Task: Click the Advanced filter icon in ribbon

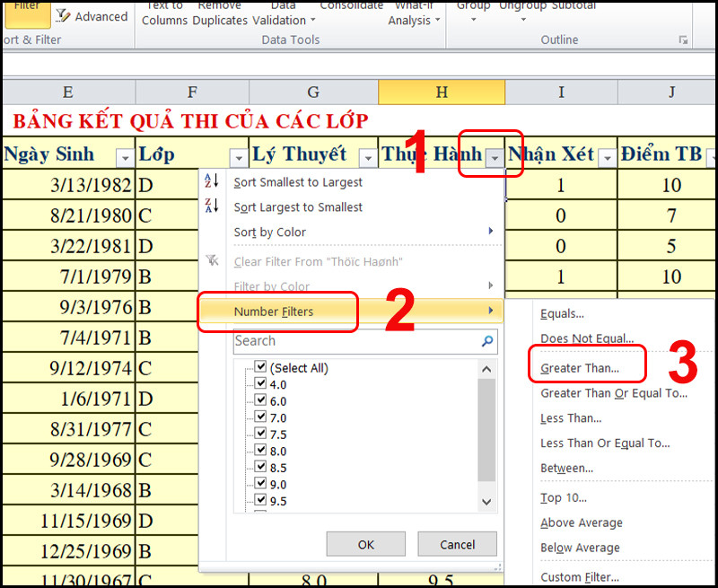Action: tap(65, 15)
